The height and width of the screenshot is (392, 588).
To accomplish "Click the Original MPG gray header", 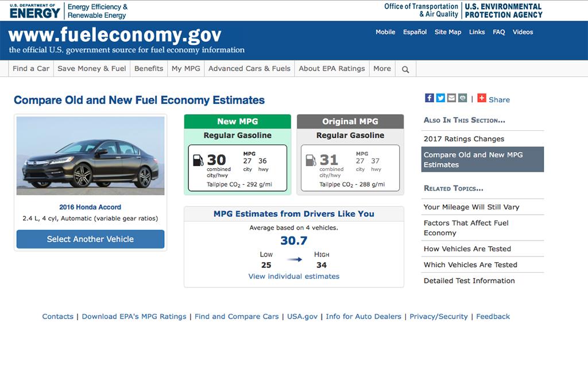I will pyautogui.click(x=350, y=122).
